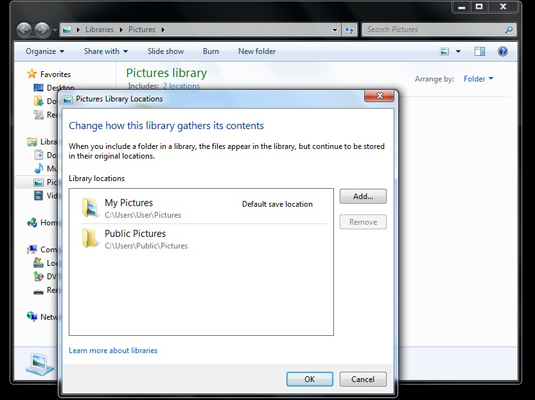Click the Downloads folder icon in Favorites

tap(38, 101)
